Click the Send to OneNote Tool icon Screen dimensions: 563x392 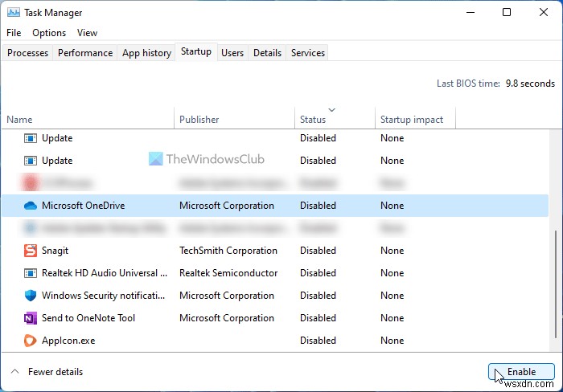tap(31, 318)
